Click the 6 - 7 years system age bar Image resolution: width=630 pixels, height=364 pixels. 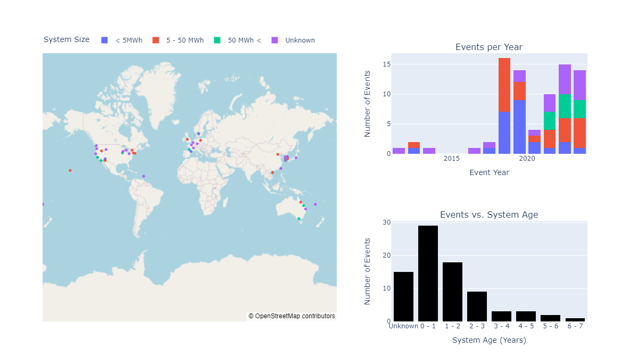pos(575,319)
